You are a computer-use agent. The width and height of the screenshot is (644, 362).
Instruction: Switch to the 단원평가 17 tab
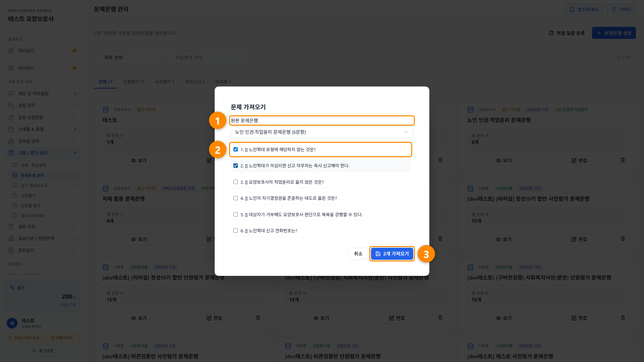coord(133,82)
